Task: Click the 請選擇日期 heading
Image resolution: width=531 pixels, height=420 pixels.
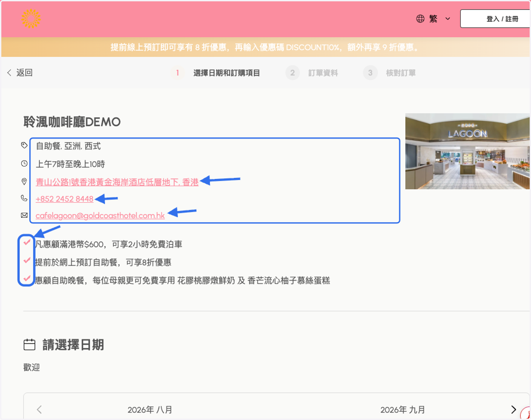Action: (73, 345)
